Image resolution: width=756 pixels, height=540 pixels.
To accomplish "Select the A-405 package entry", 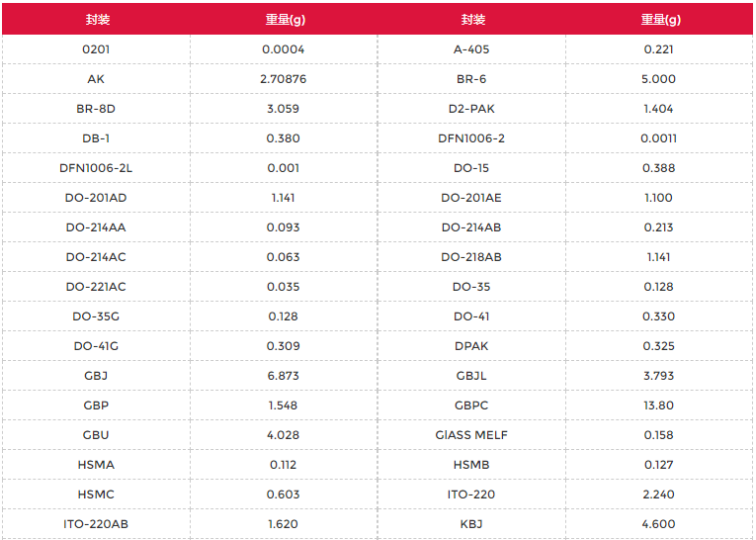I will (x=471, y=49).
